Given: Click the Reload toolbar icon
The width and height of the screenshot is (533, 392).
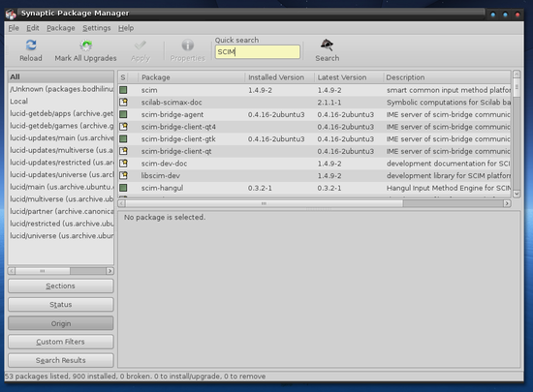Looking at the screenshot, I should (31, 45).
